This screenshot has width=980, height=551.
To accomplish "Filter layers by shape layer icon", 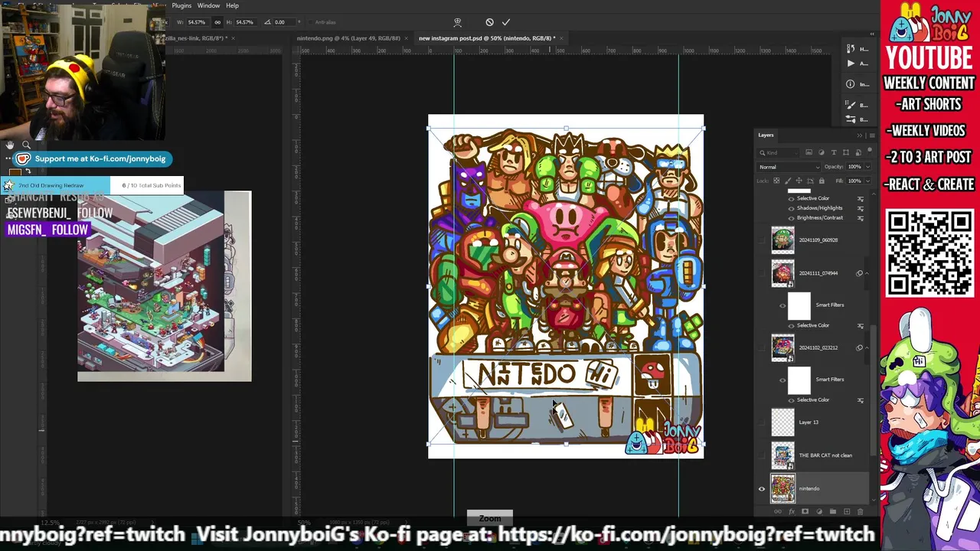I will [x=845, y=152].
